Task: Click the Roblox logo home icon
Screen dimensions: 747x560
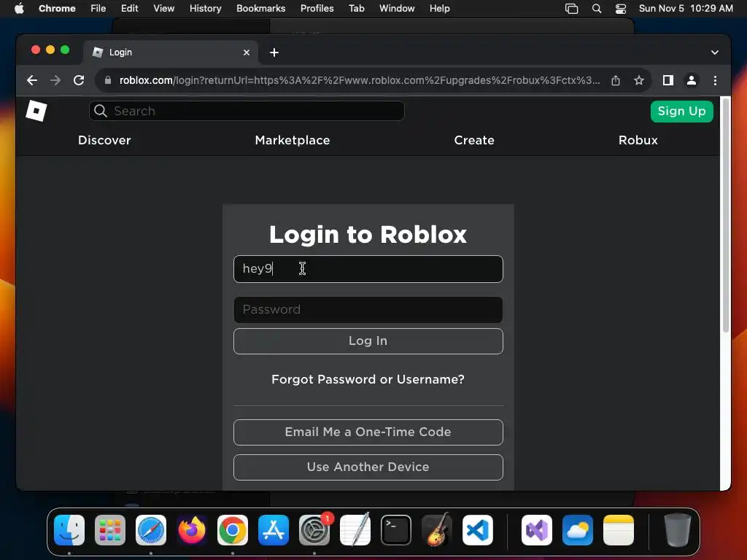Action: click(x=36, y=111)
